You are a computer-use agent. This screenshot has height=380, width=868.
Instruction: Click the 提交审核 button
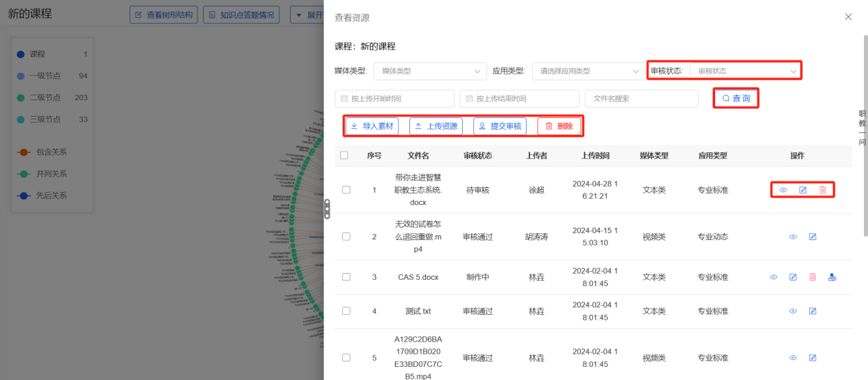click(500, 126)
